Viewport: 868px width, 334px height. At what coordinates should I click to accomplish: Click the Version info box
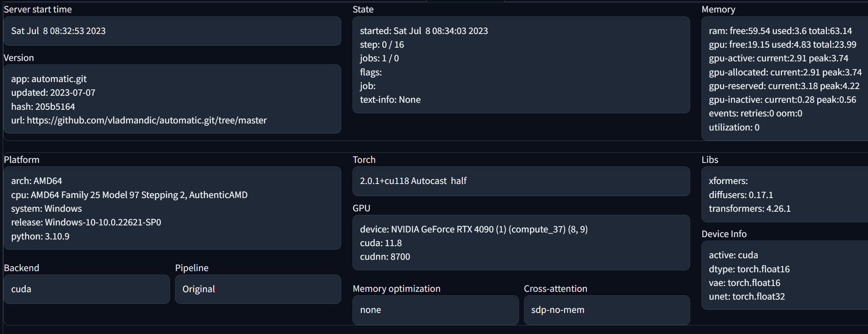click(172, 99)
